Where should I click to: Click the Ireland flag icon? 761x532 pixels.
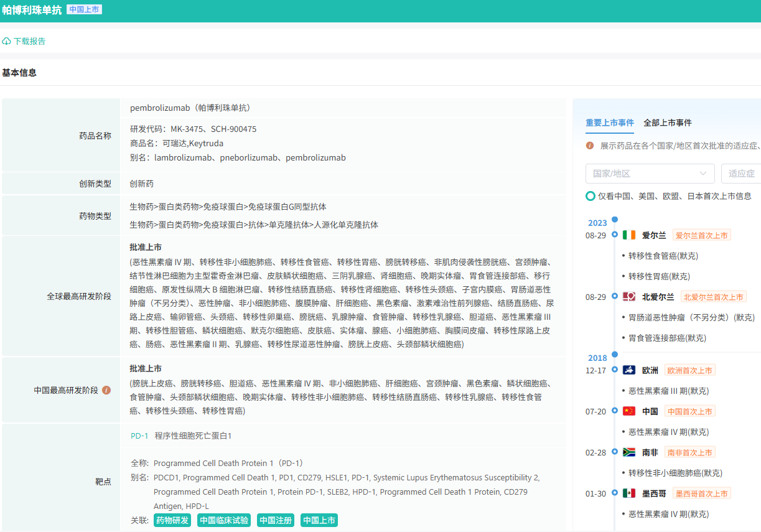click(629, 235)
